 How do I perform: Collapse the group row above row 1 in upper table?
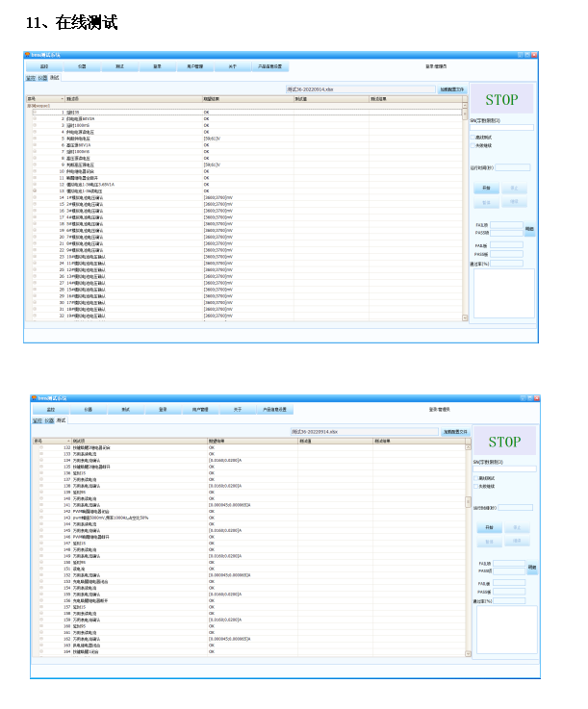tap(29, 105)
